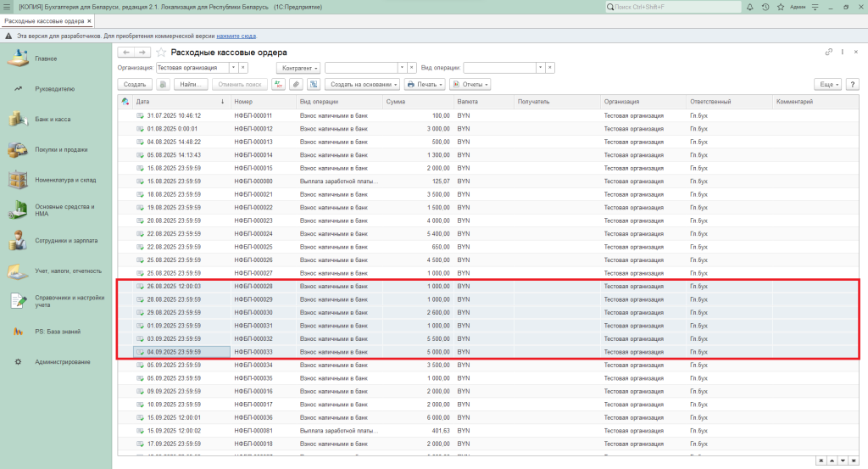Click the paperclip attached files icon

[x=296, y=85]
